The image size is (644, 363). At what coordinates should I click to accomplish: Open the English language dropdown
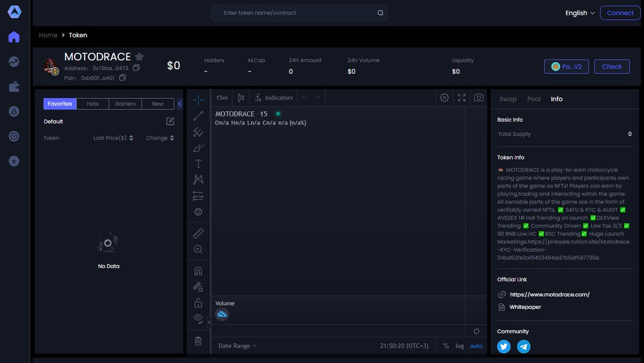(580, 13)
